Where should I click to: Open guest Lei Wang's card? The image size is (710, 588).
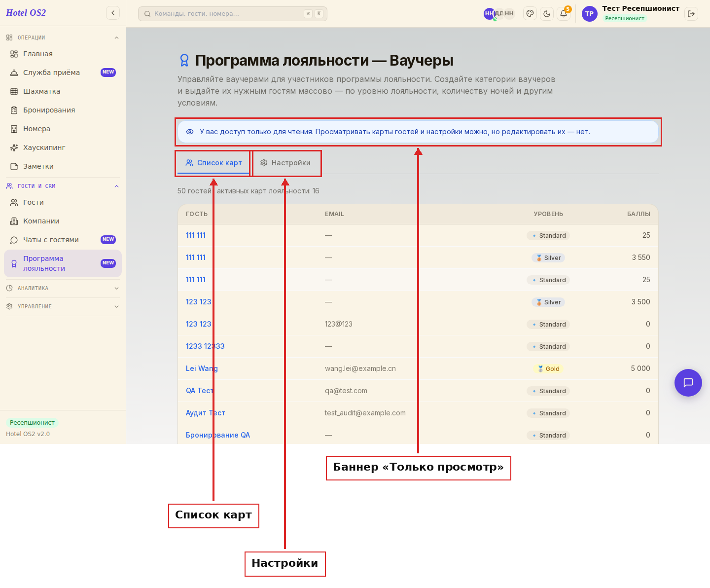point(202,368)
